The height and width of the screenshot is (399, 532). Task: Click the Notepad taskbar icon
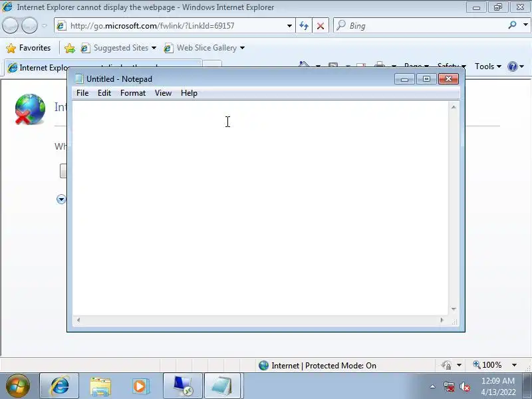point(222,386)
